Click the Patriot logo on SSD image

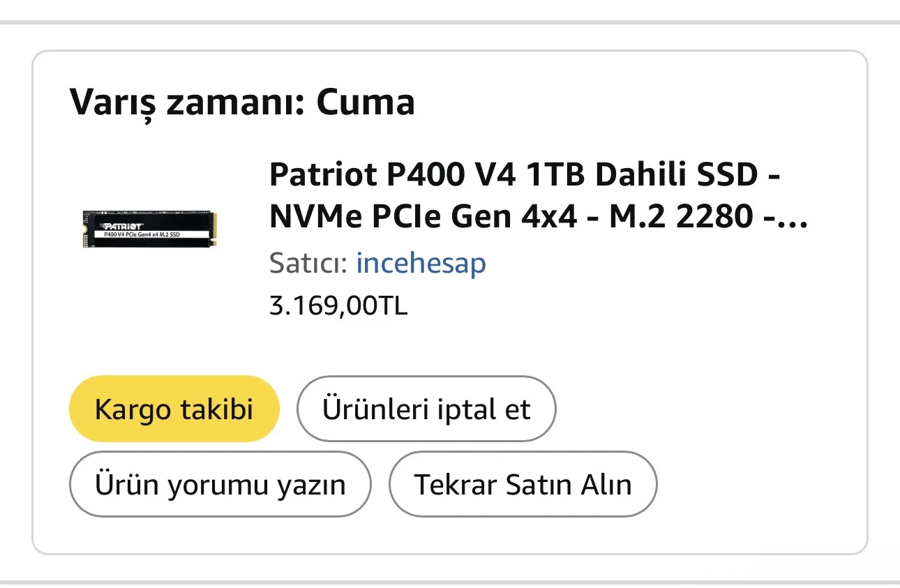[x=122, y=226]
